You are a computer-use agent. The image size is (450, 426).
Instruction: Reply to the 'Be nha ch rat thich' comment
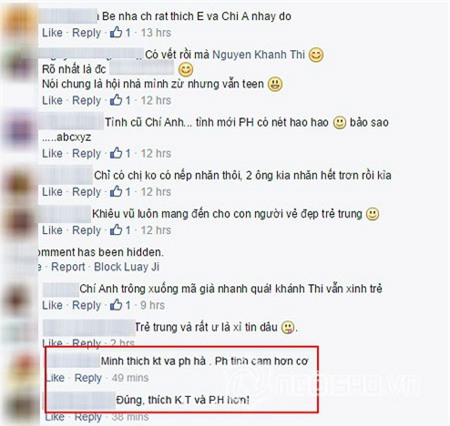pyautogui.click(x=87, y=33)
